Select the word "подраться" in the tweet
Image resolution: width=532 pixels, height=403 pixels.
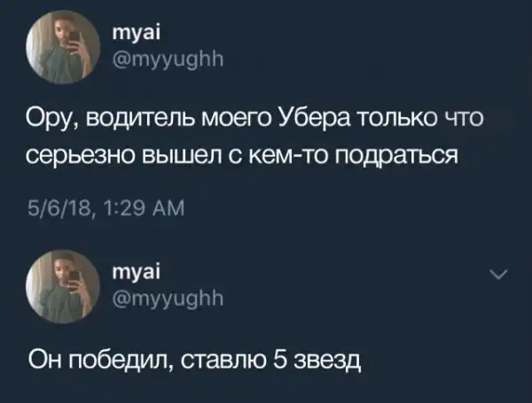396,156
